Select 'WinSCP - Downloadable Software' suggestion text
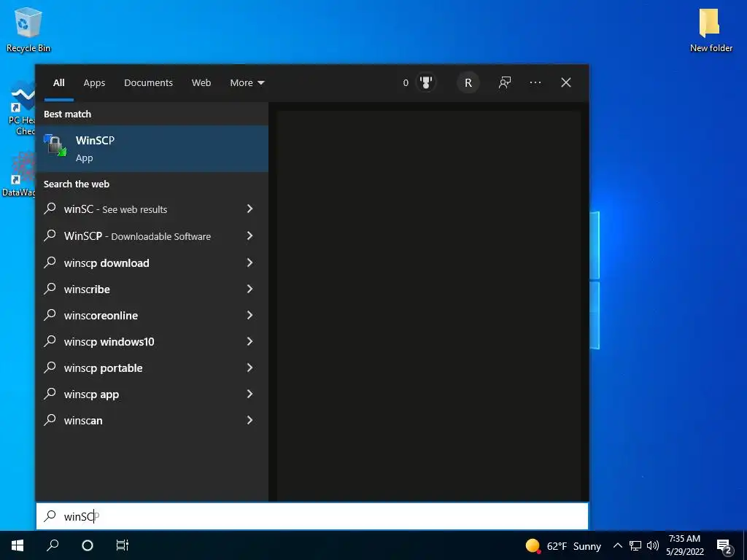The height and width of the screenshot is (560, 747). click(x=137, y=236)
